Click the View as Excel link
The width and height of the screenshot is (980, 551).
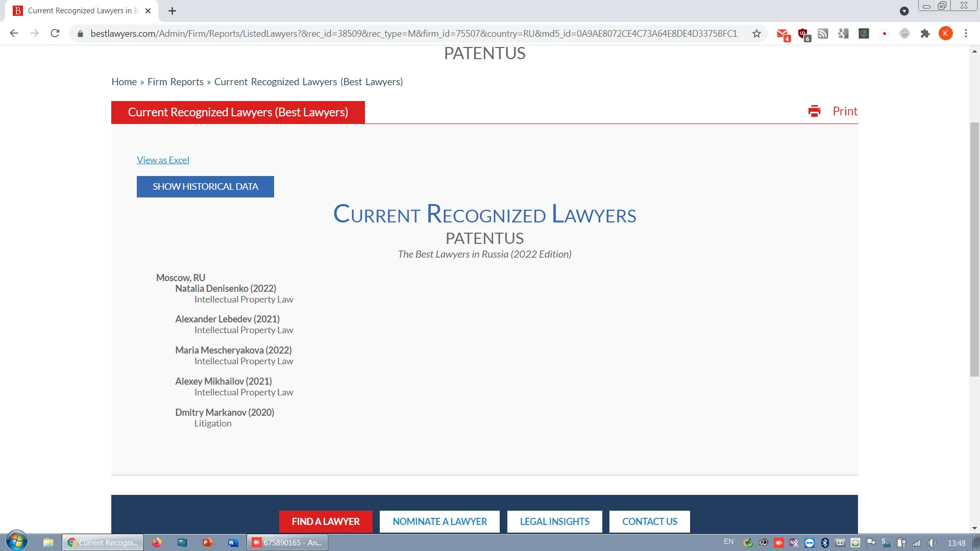coord(163,160)
